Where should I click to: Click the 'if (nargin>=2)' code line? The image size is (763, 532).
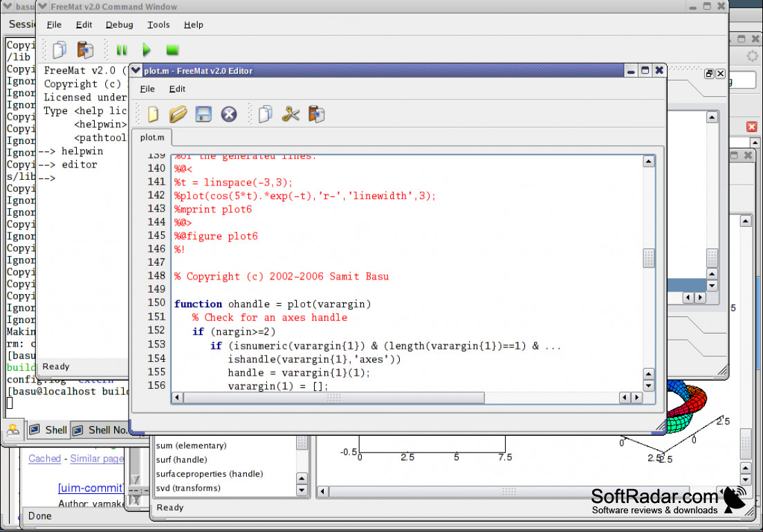tap(234, 332)
